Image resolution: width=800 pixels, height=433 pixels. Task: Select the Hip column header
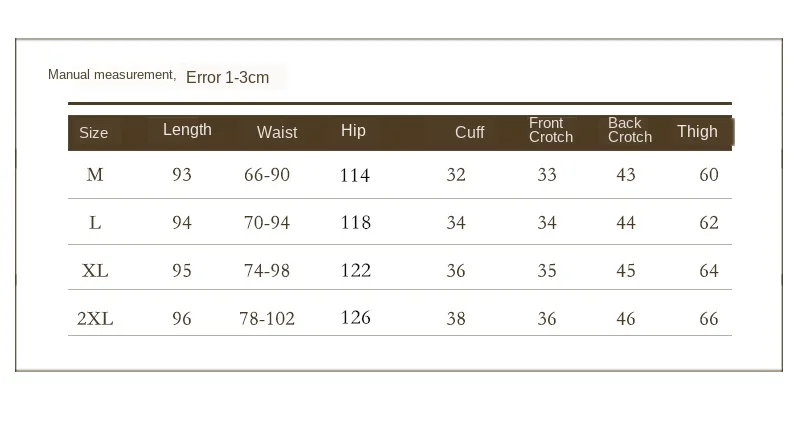click(353, 131)
